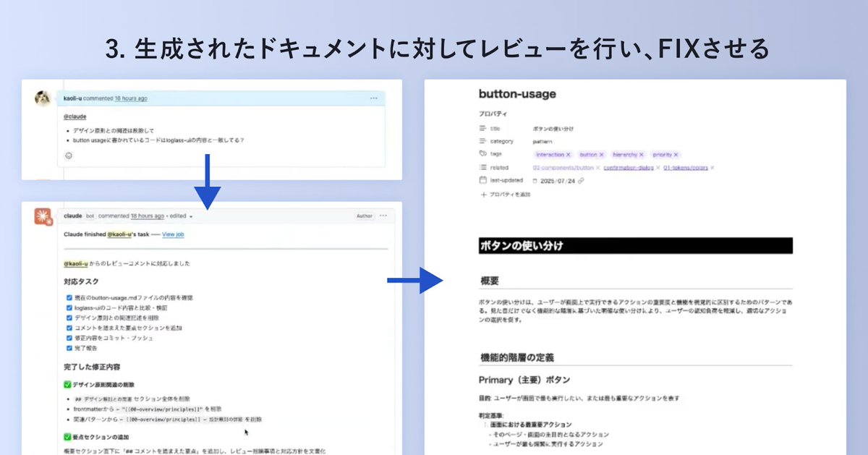Click the priority tag pill
Screen dimensions: 868x455
pyautogui.click(x=665, y=155)
